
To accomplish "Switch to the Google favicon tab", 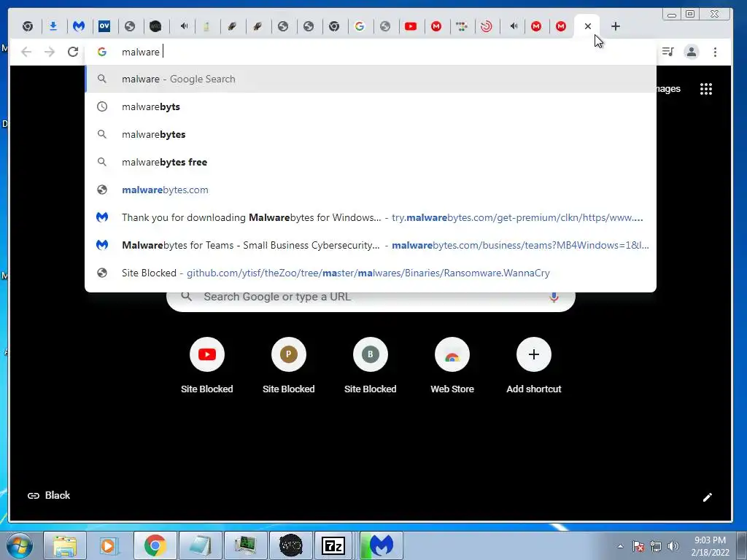I will (360, 26).
